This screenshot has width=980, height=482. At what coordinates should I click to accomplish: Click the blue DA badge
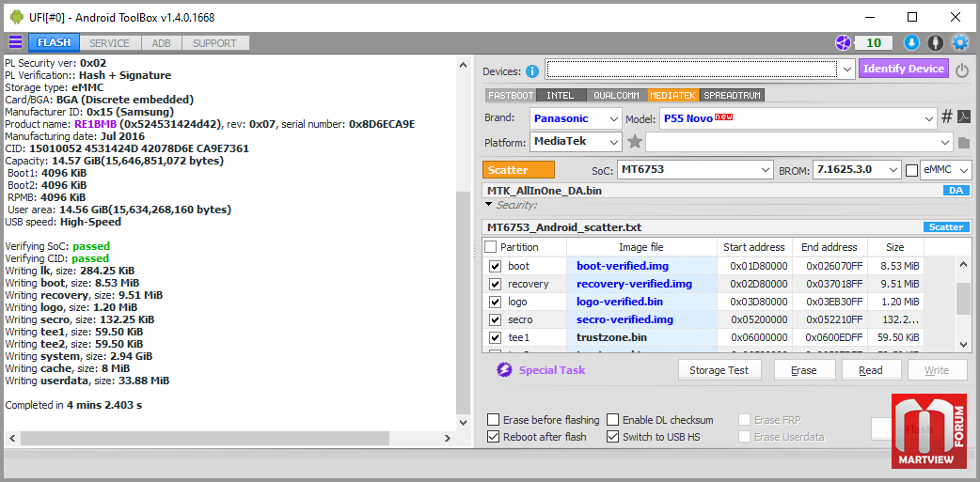956,191
